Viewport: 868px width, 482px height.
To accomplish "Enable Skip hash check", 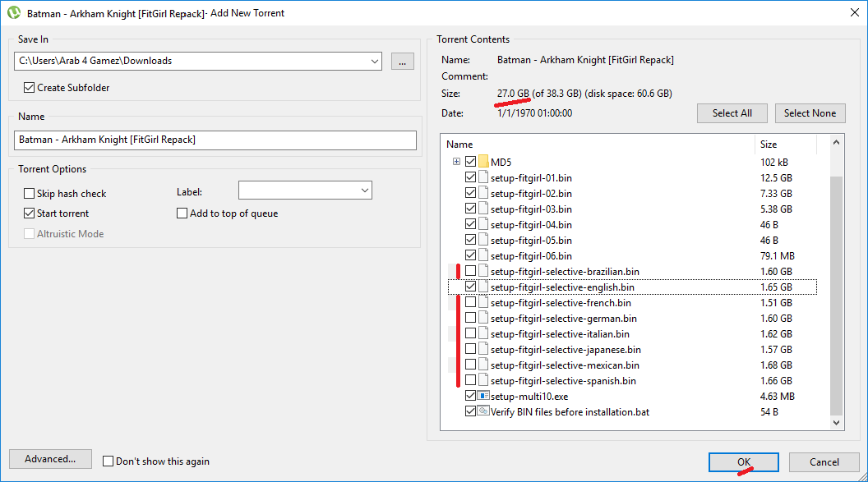I will click(x=30, y=194).
